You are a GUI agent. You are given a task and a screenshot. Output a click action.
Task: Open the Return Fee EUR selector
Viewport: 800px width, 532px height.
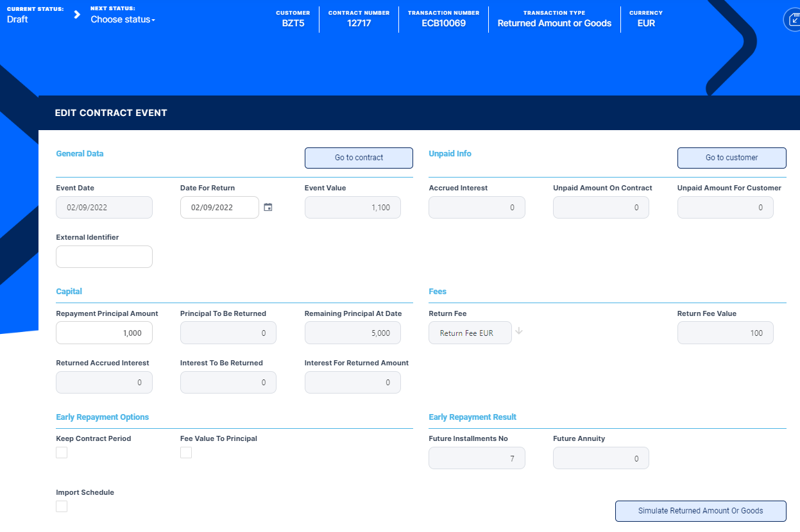pos(470,333)
